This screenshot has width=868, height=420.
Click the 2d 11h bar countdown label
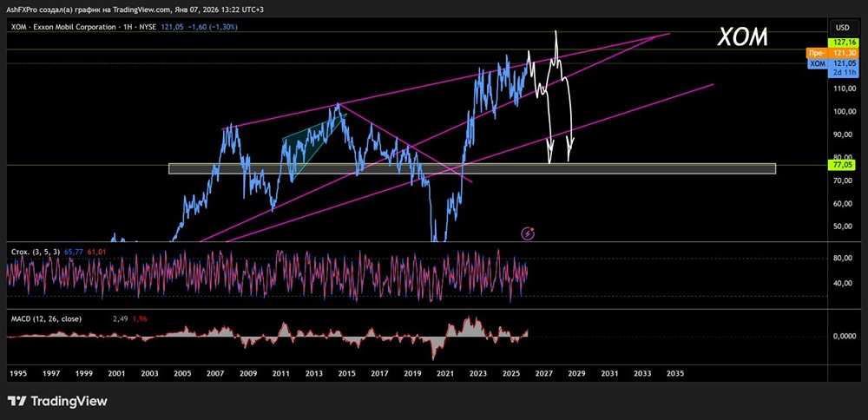(843, 73)
